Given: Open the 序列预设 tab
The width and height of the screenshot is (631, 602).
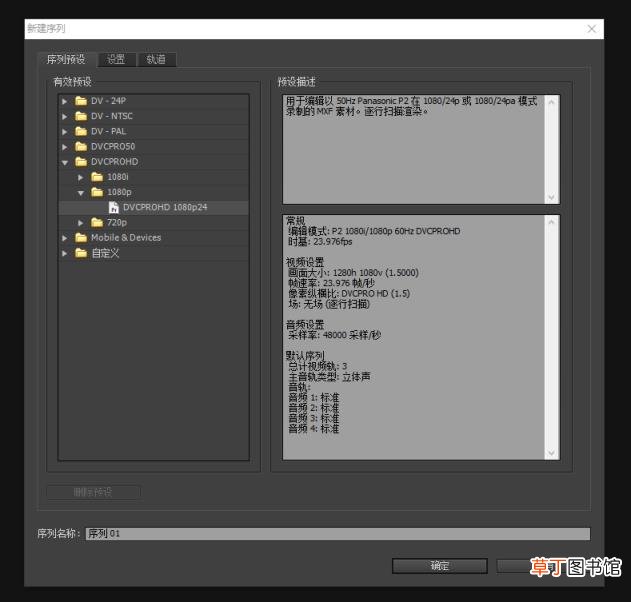Looking at the screenshot, I should (x=66, y=60).
